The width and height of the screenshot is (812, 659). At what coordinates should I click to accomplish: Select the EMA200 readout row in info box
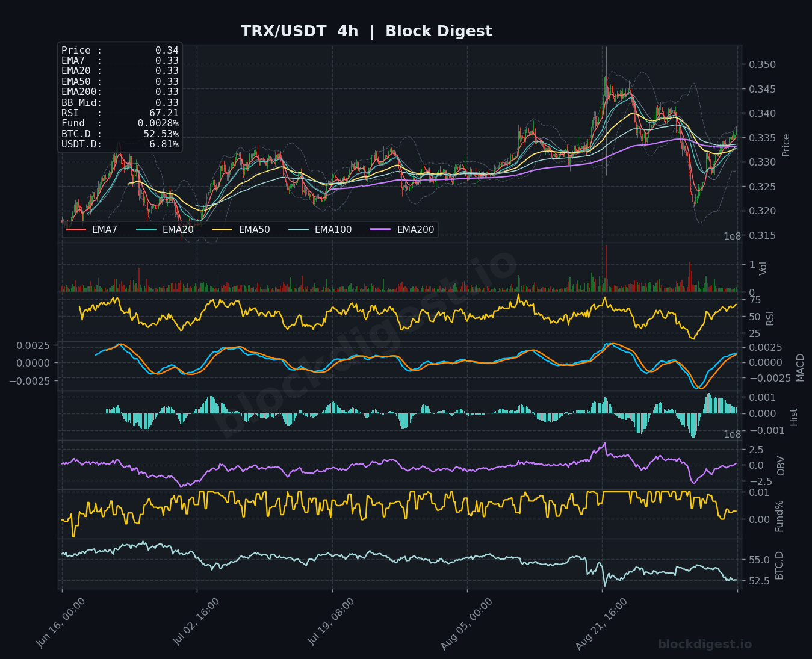point(120,92)
